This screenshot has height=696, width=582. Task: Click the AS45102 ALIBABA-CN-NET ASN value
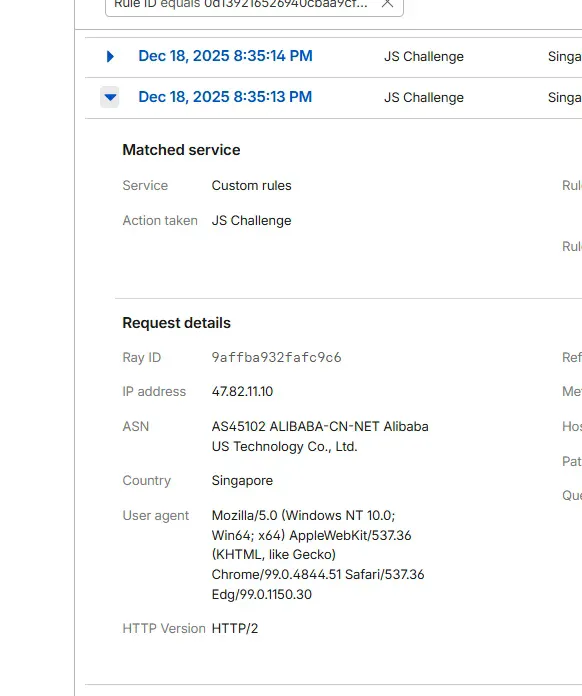tap(320, 436)
